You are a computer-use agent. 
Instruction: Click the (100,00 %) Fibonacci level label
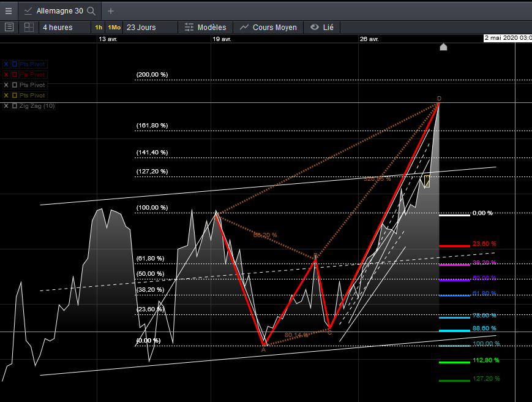[x=152, y=208]
